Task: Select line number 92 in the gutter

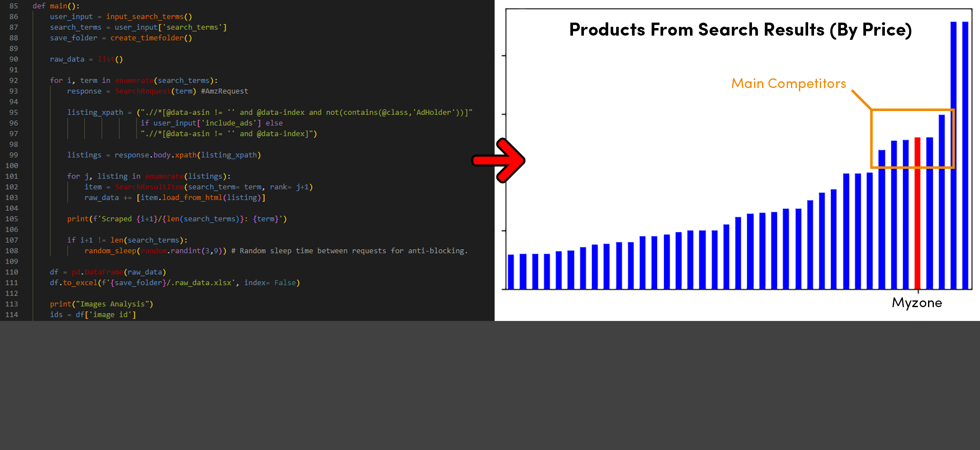Action: (14, 80)
